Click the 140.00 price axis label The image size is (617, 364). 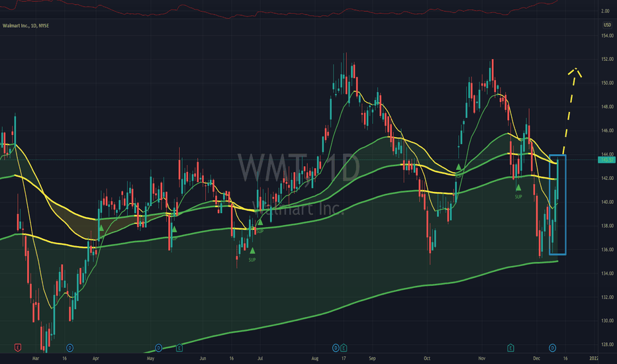(x=607, y=202)
